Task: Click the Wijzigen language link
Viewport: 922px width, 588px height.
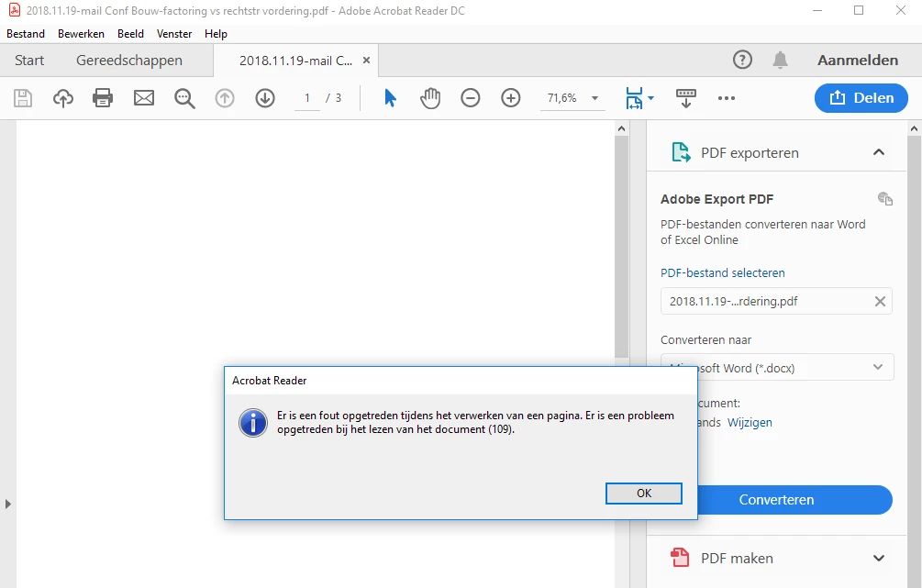Action: pyautogui.click(x=750, y=422)
